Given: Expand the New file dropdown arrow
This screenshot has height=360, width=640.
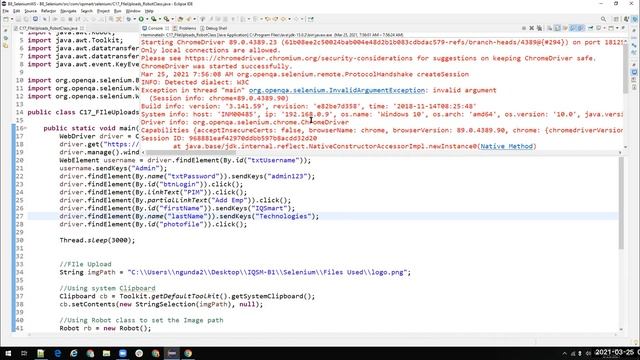Looking at the screenshot, I should click(x=12, y=19).
